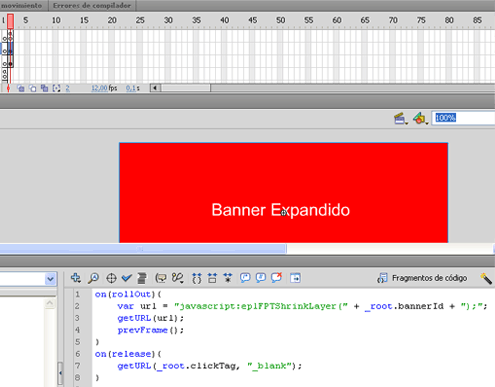
Task: Check syntax with the blue checkmark icon
Action: 127,278
